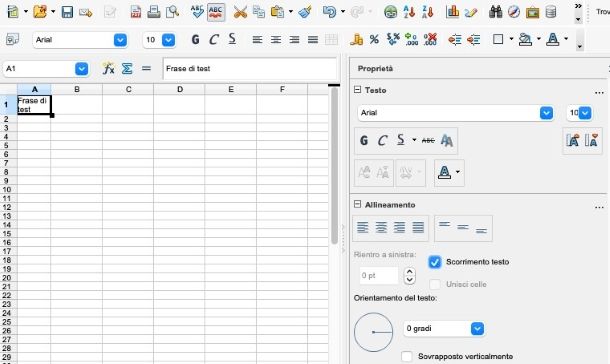Click in the formula input line
Viewport: 610px width, 364px height.
pos(249,68)
